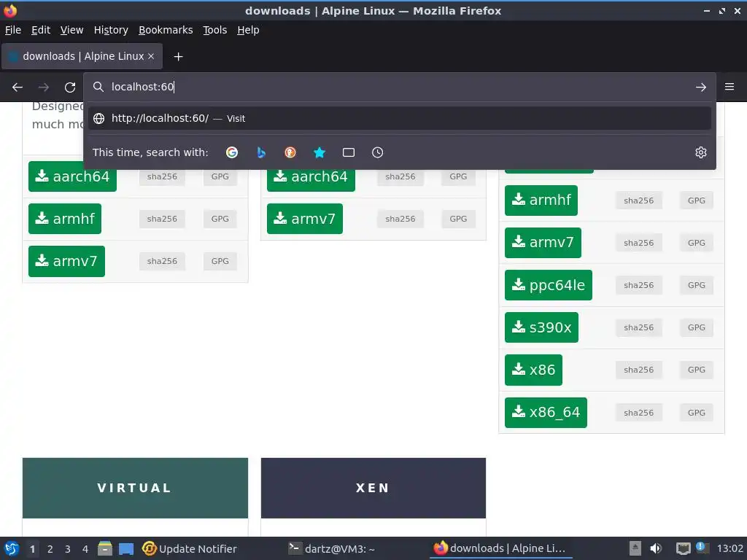Close the downloads Alpine Linux tab
Viewport: 747px width, 560px height.
[151, 56]
